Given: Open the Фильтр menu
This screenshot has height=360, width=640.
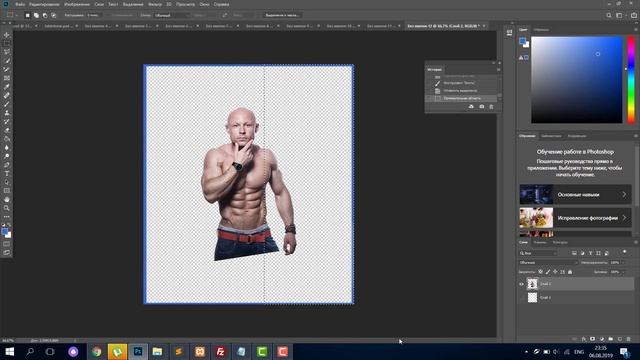Looking at the screenshot, I should pos(155,4).
